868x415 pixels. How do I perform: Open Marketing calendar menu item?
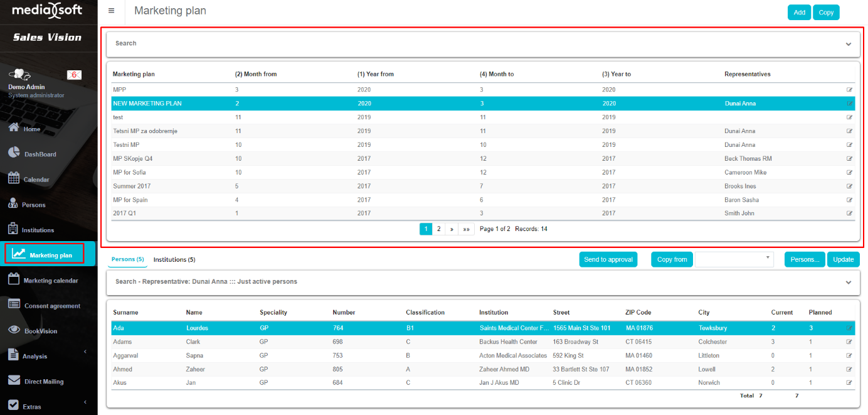[x=50, y=281]
